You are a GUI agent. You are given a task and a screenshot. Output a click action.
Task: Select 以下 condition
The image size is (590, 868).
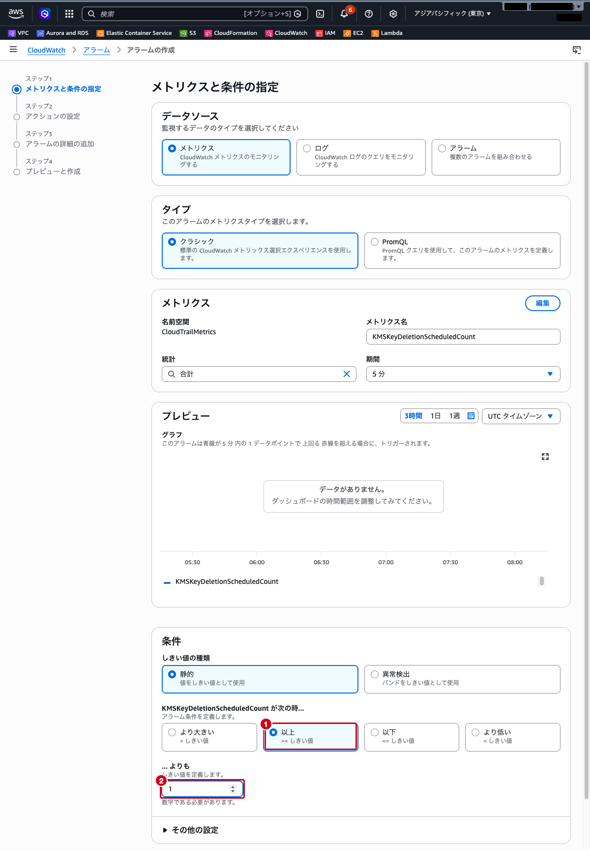coord(412,737)
